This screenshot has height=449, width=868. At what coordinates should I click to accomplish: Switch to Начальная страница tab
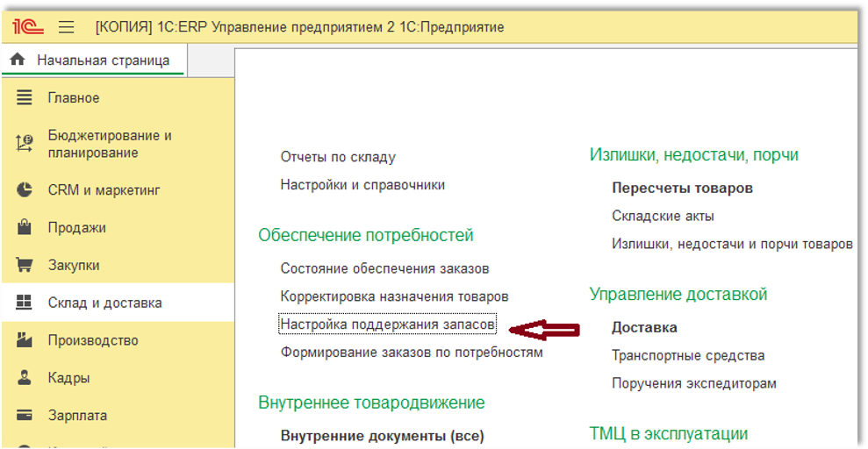coord(94,60)
